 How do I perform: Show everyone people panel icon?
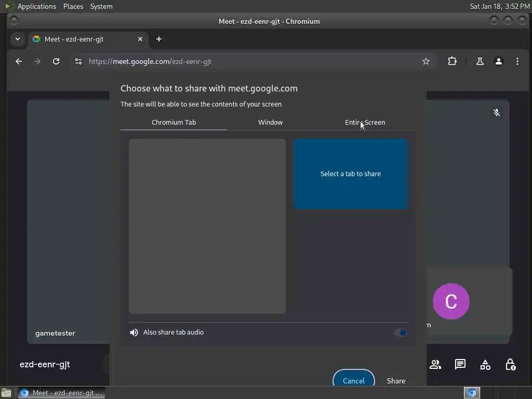point(435,365)
